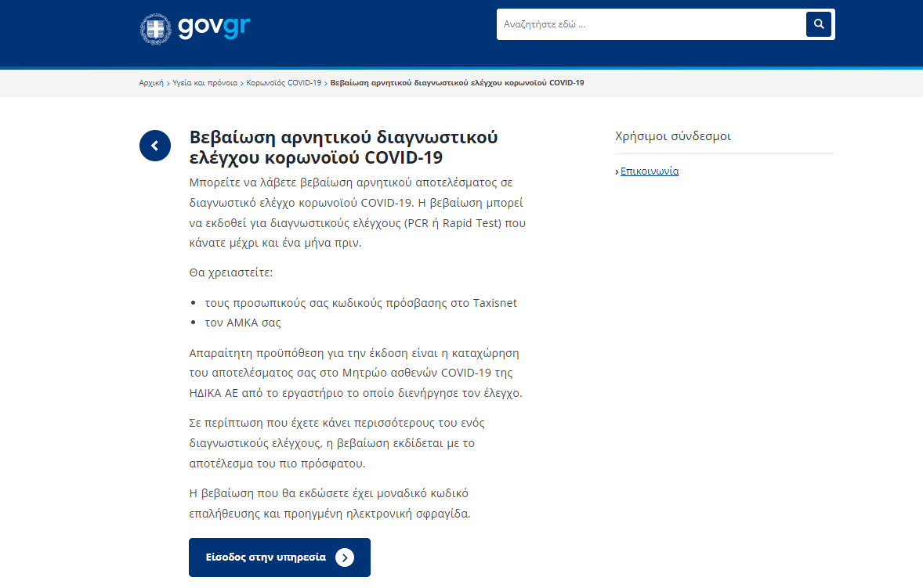Screen dimensions: 923x588
Task: Click the Greek coat of arms emblem
Action: [x=156, y=27]
